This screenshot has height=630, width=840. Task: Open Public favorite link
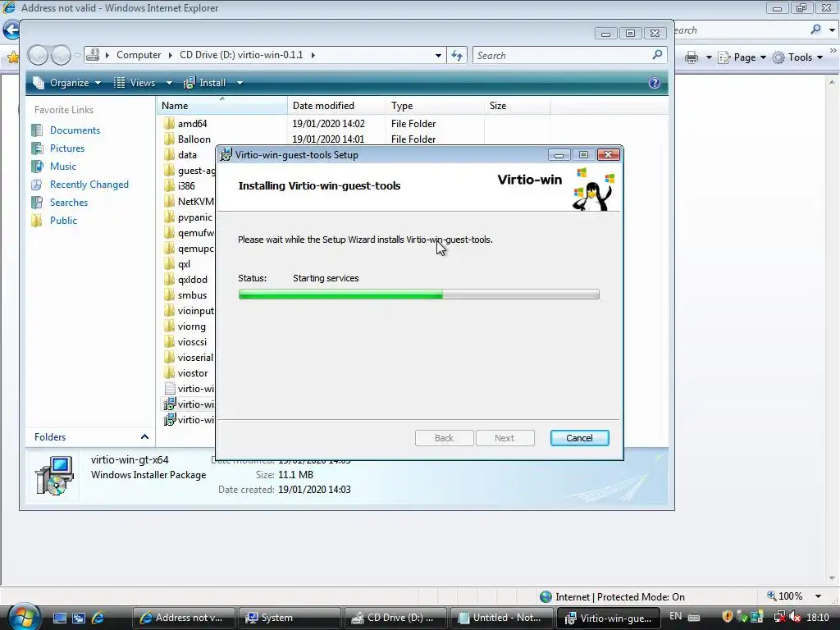pyautogui.click(x=63, y=220)
